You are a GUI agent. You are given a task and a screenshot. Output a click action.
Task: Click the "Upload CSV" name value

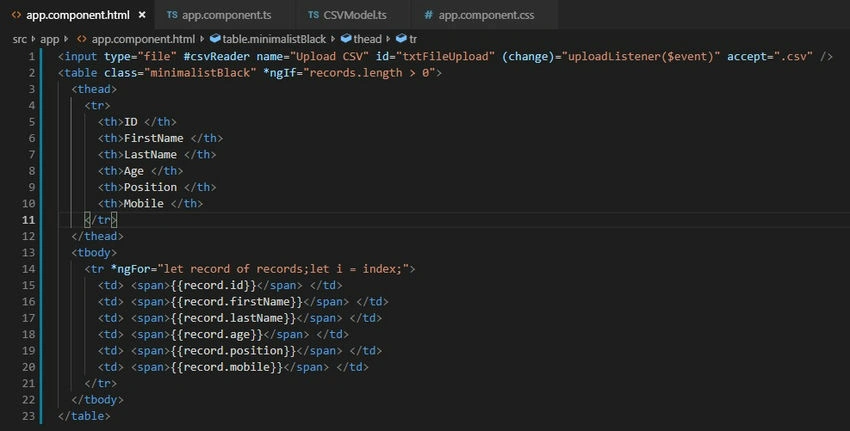pos(330,56)
